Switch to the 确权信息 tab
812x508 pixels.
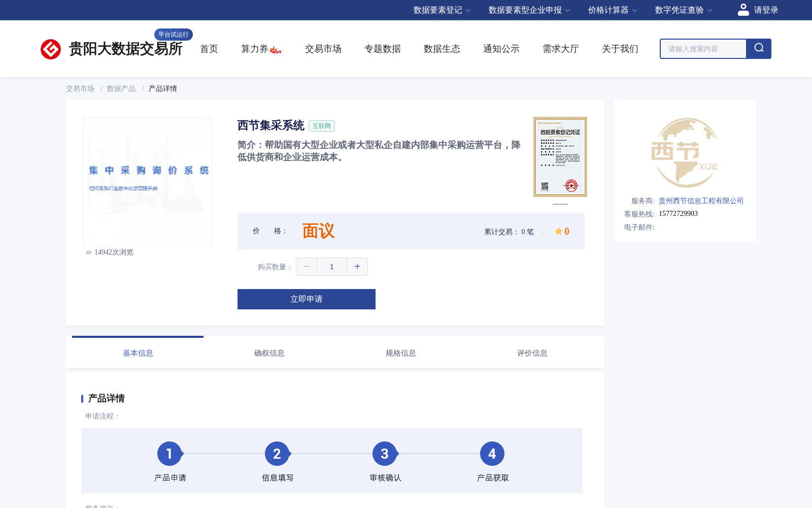(269, 353)
